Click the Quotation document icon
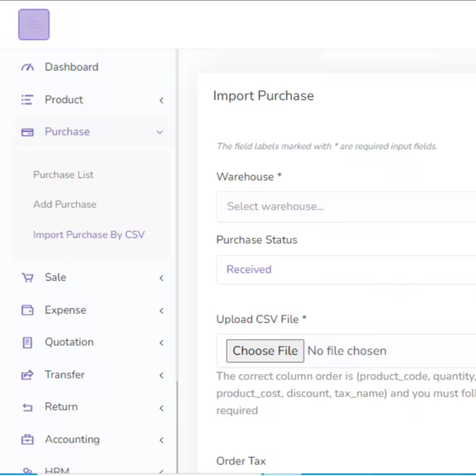Viewport: 476px width, 476px height. pyautogui.click(x=28, y=343)
